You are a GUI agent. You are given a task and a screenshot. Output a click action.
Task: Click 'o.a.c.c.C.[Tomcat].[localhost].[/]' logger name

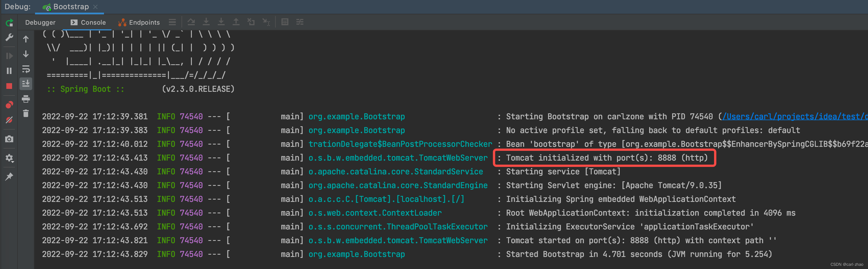click(x=387, y=199)
